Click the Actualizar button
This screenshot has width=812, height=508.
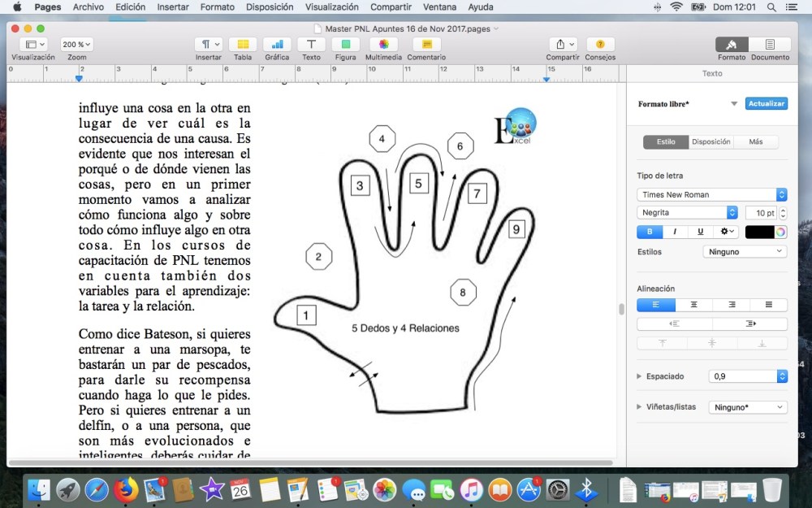tap(766, 104)
